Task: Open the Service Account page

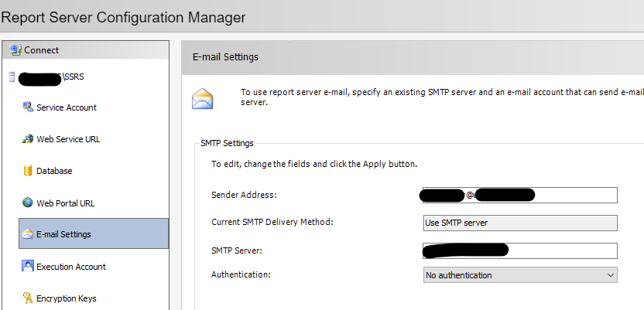Action: [67, 107]
